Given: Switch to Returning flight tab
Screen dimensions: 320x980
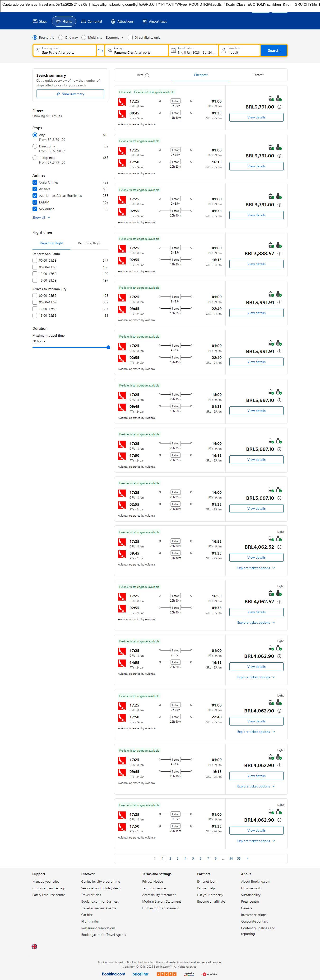Looking at the screenshot, I should click(89, 243).
